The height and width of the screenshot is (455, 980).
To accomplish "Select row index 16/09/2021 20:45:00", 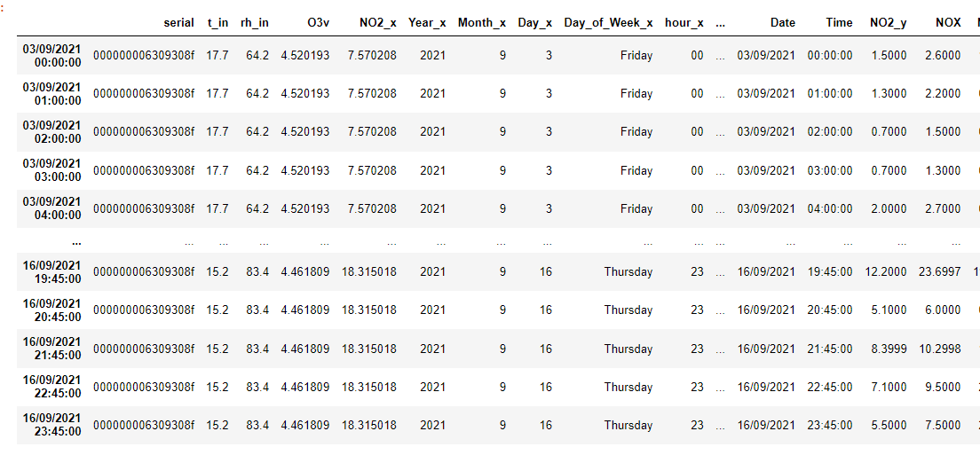I will click(51, 310).
